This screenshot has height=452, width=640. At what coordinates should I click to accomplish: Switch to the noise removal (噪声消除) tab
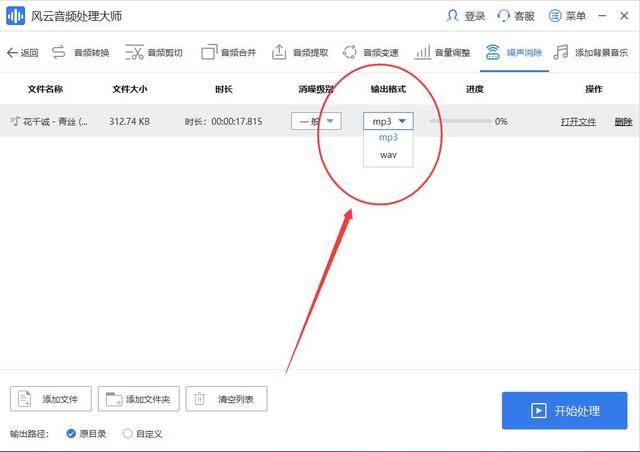pyautogui.click(x=514, y=53)
